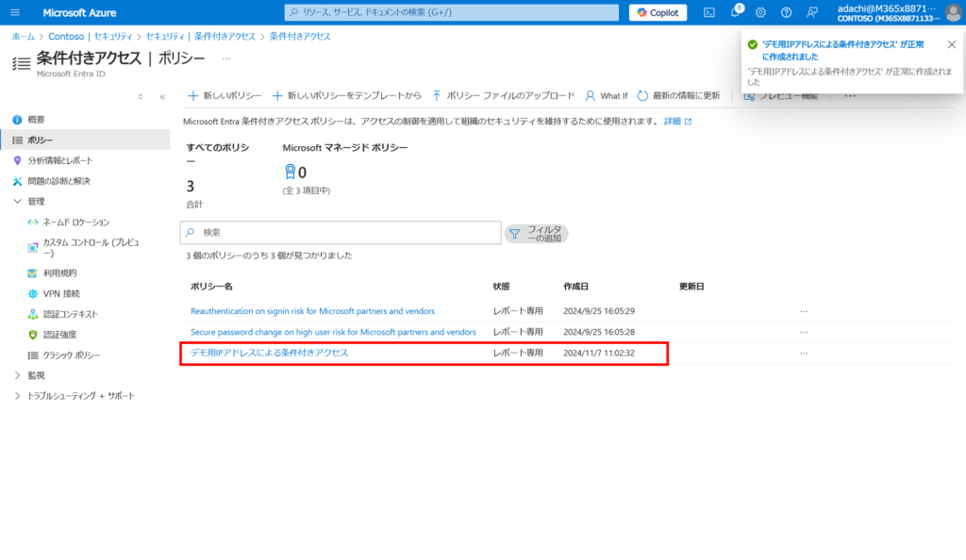The height and width of the screenshot is (560, 966).
Task: Go to ホーム breadcrumb
Action: click(x=24, y=37)
